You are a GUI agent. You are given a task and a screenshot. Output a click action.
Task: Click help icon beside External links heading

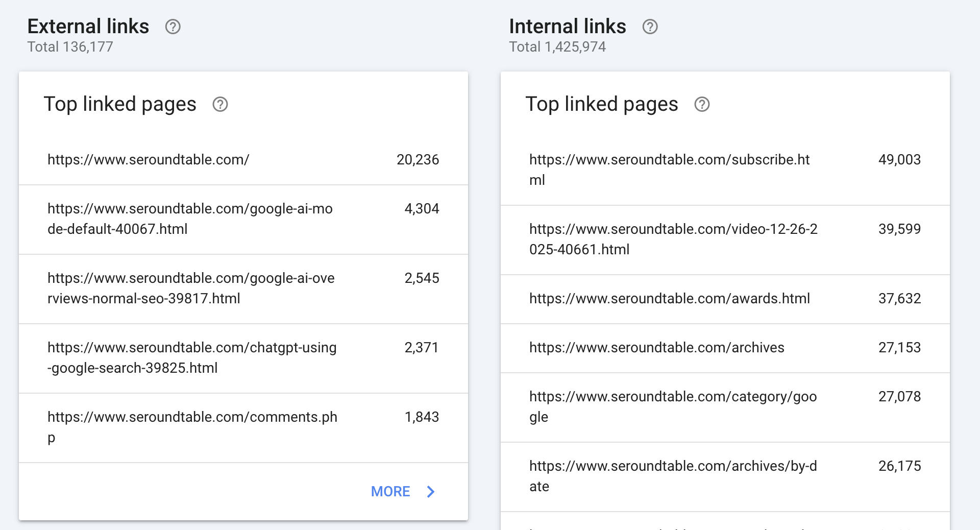[173, 27]
